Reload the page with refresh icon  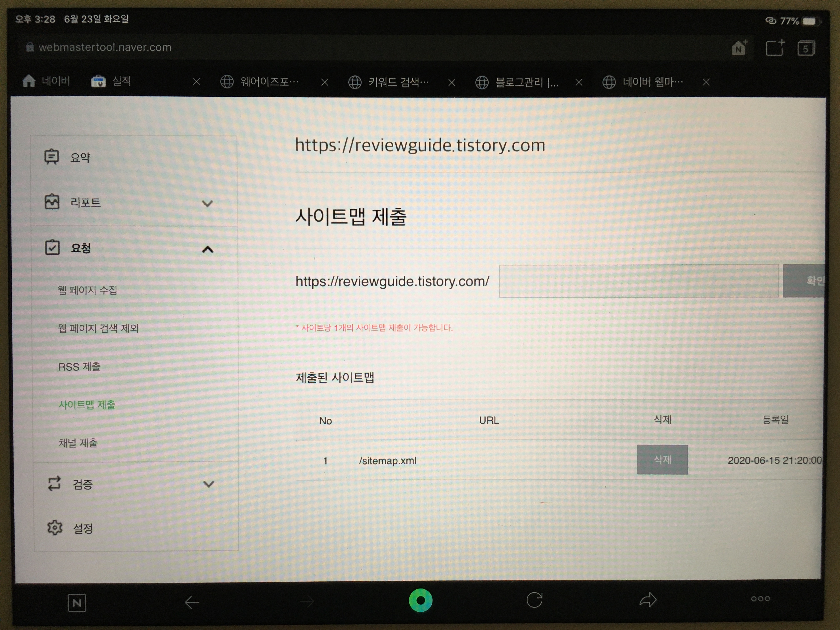534,600
